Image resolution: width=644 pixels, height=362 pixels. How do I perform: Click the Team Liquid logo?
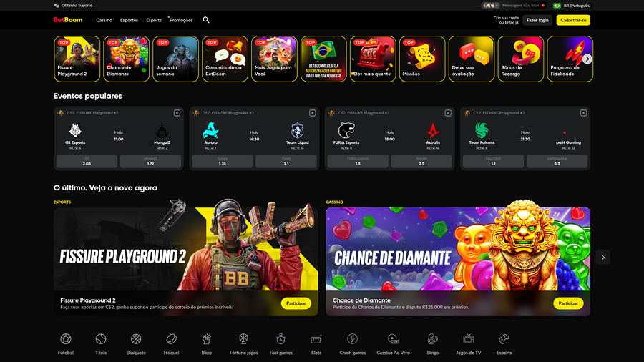[x=298, y=131]
